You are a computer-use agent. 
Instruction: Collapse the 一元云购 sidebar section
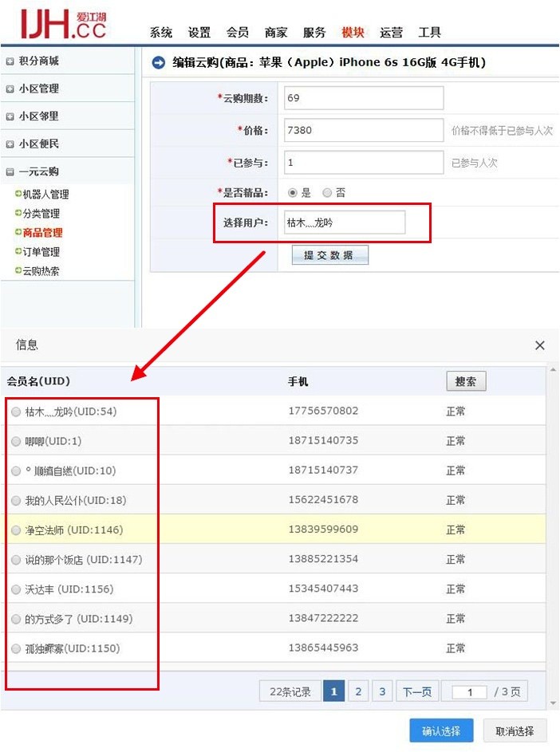point(10,171)
